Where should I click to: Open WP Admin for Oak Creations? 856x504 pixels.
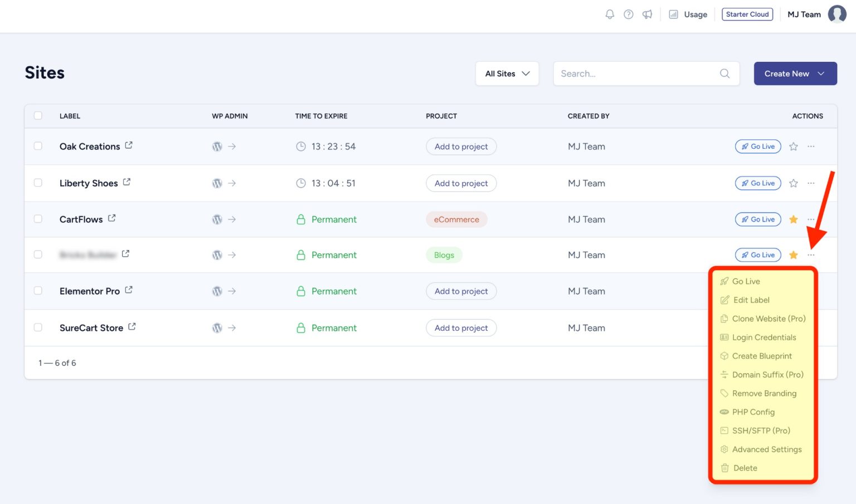pos(217,146)
